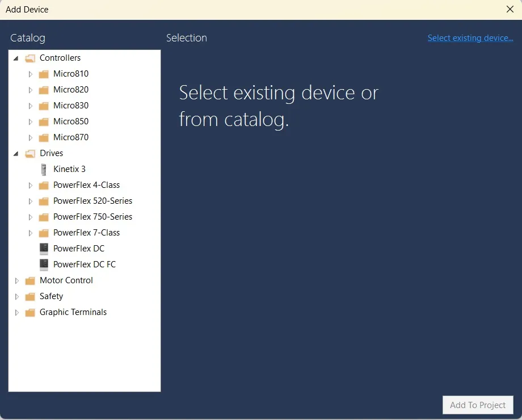Image resolution: width=522 pixels, height=420 pixels.
Task: Click the Micro850 folder icon
Action: tap(44, 121)
